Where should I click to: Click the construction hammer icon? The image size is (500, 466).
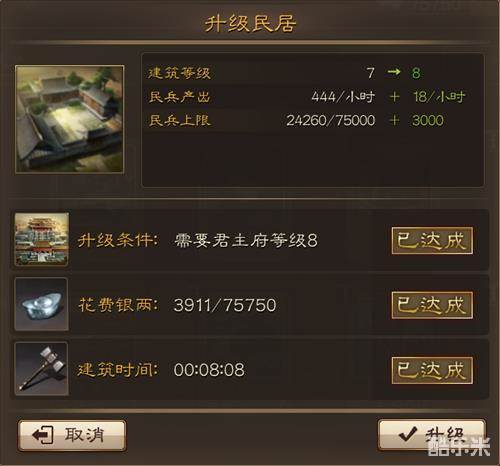tap(42, 369)
